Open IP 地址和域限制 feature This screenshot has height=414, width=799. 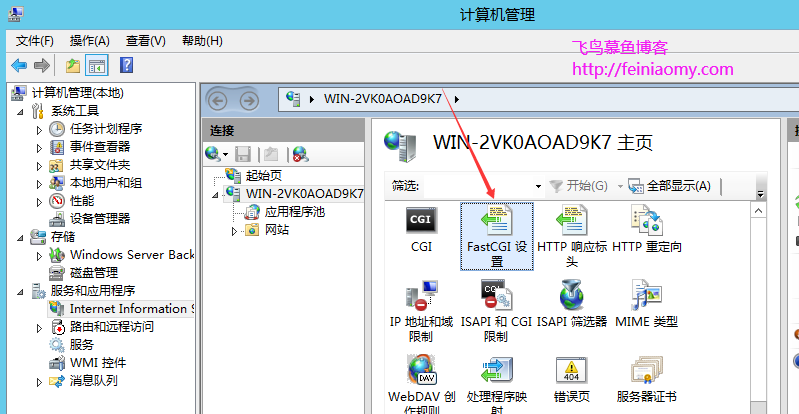(x=421, y=311)
